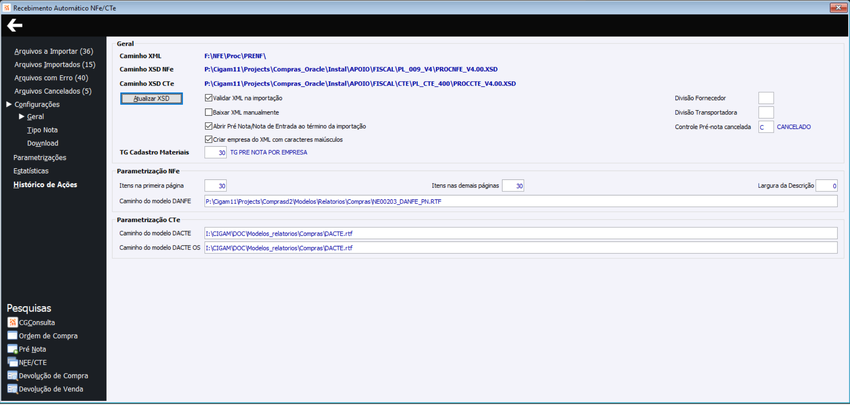The image size is (850, 405).
Task: Open Parametrizações section
Action: click(x=40, y=157)
